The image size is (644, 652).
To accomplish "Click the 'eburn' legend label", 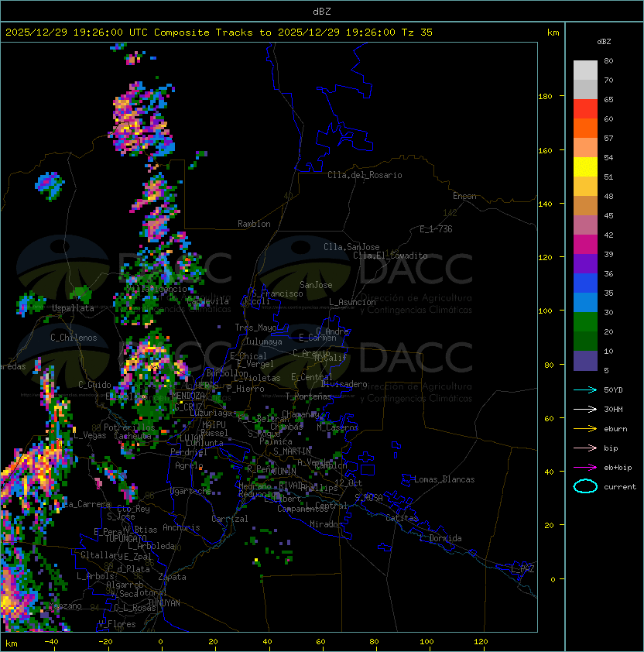I will point(615,429).
